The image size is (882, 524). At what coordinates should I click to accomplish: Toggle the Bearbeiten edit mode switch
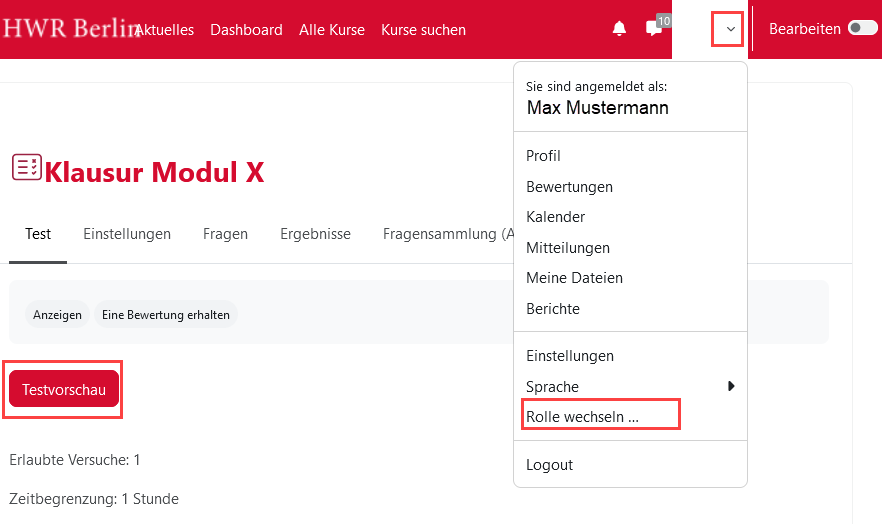point(862,29)
